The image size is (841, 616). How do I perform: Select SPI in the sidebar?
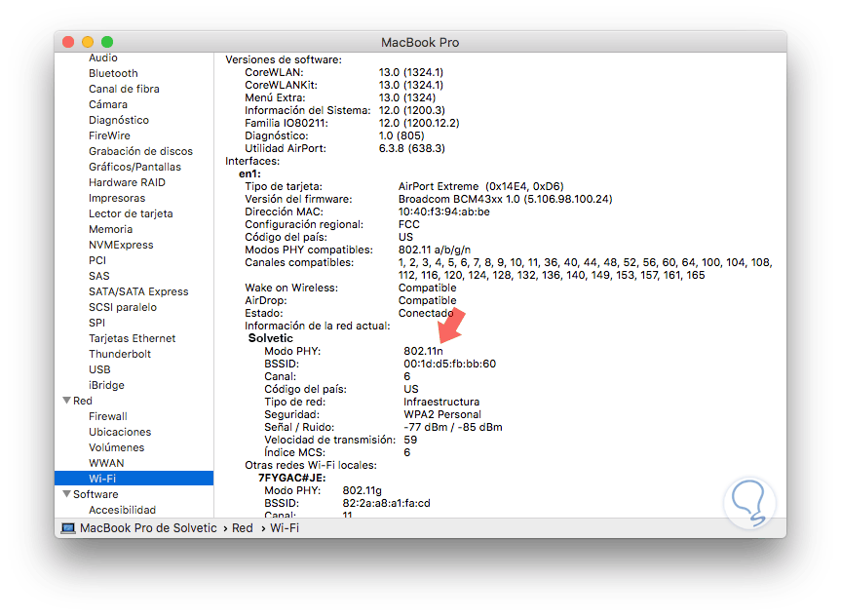click(x=96, y=322)
